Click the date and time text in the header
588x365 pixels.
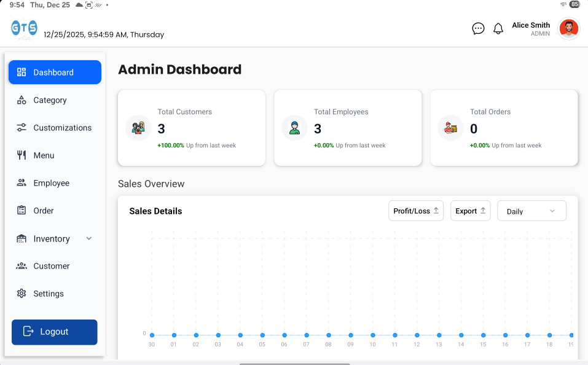(104, 34)
